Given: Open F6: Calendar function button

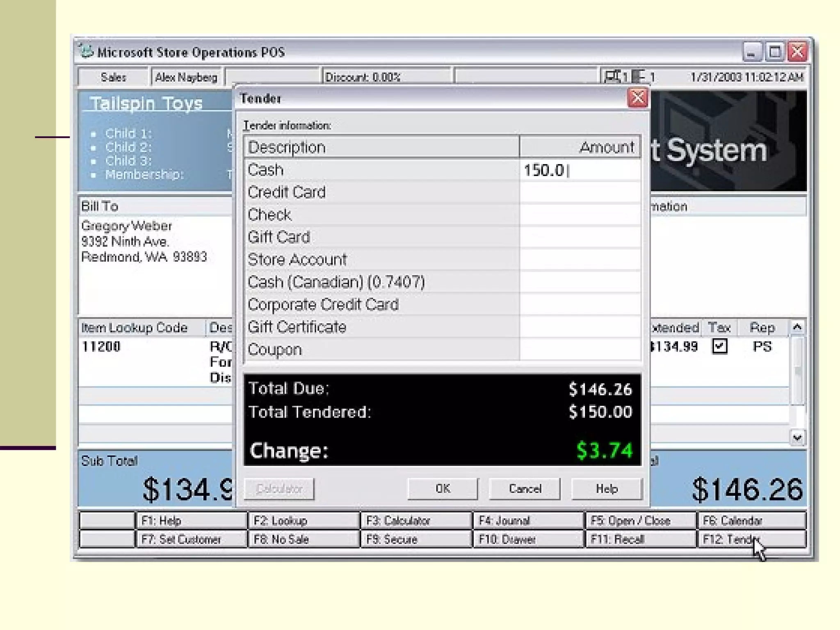Looking at the screenshot, I should [751, 520].
